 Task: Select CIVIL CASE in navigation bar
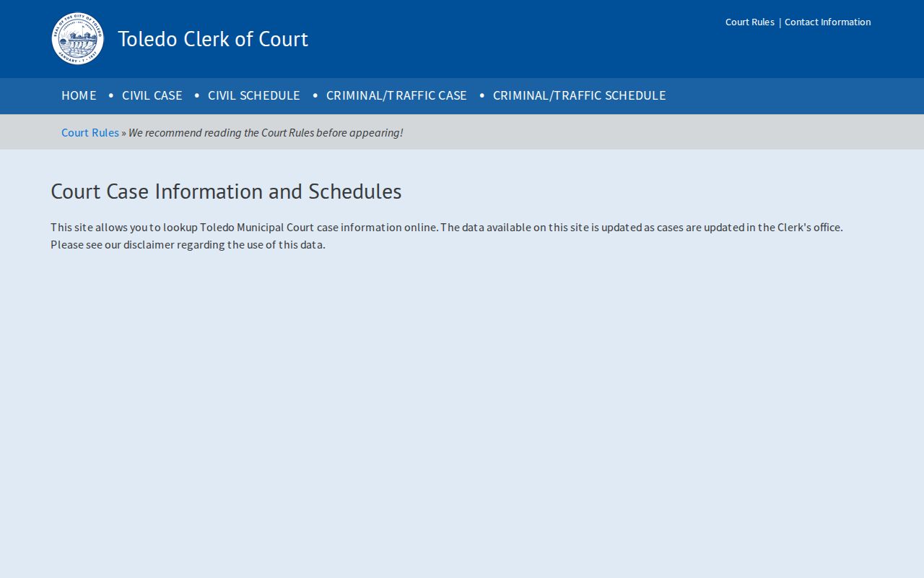(152, 95)
